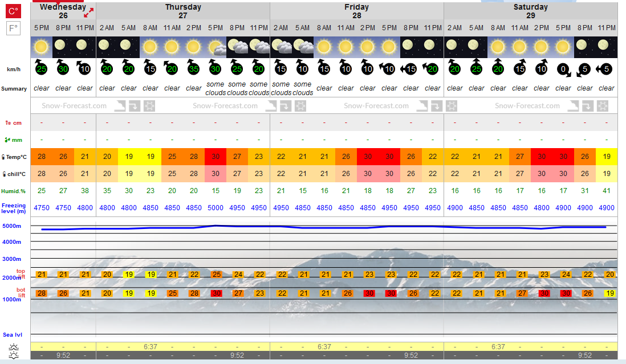Click the Saturday 8 PM wind 5 arrow
This screenshot has height=364, width=626.
coord(583,70)
